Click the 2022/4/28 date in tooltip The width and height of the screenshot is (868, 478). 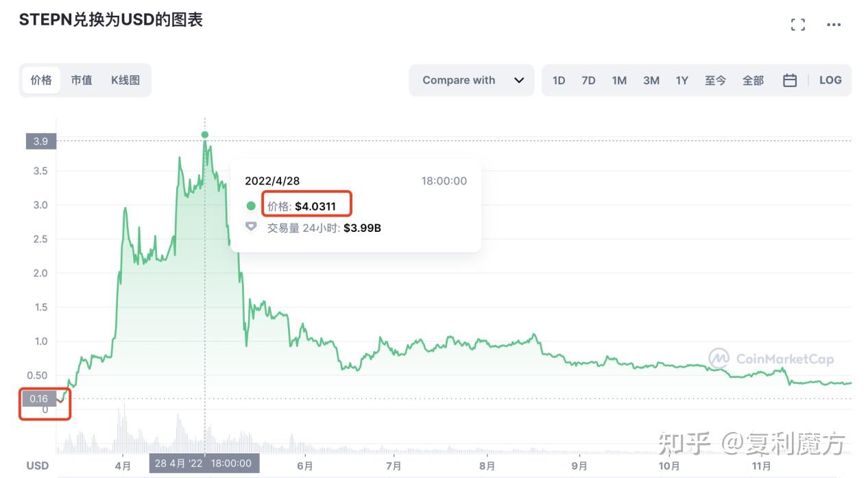point(272,181)
